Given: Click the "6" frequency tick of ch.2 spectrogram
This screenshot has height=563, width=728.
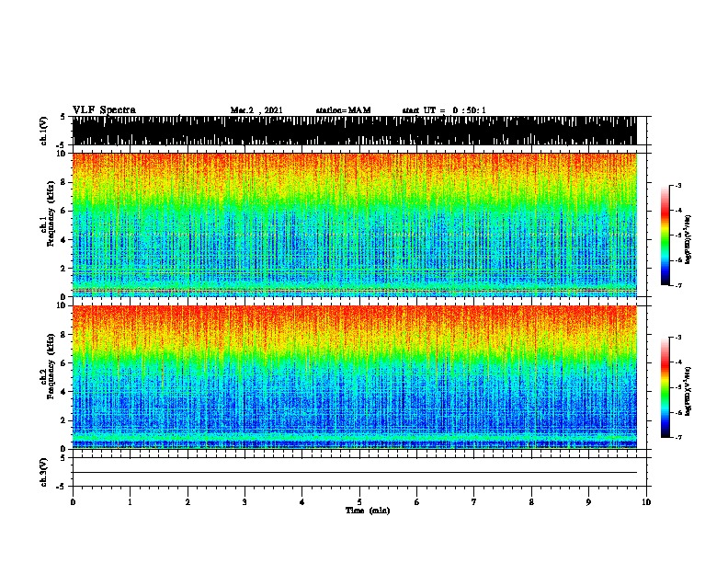Looking at the screenshot, I should [x=64, y=362].
